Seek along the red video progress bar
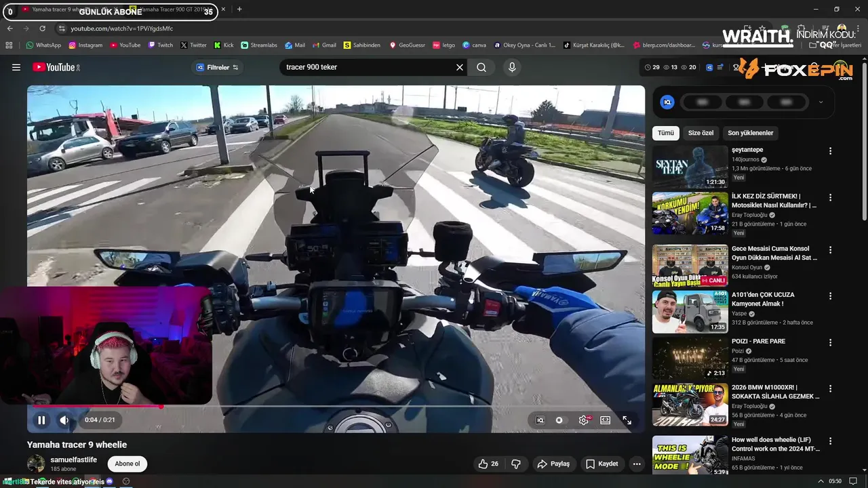Screen dimensions: 868x488 [336, 407]
